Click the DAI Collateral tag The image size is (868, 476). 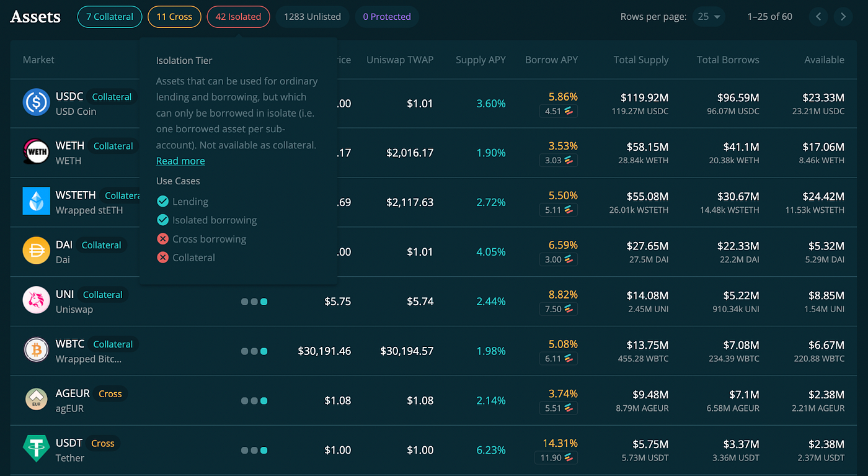click(x=101, y=245)
